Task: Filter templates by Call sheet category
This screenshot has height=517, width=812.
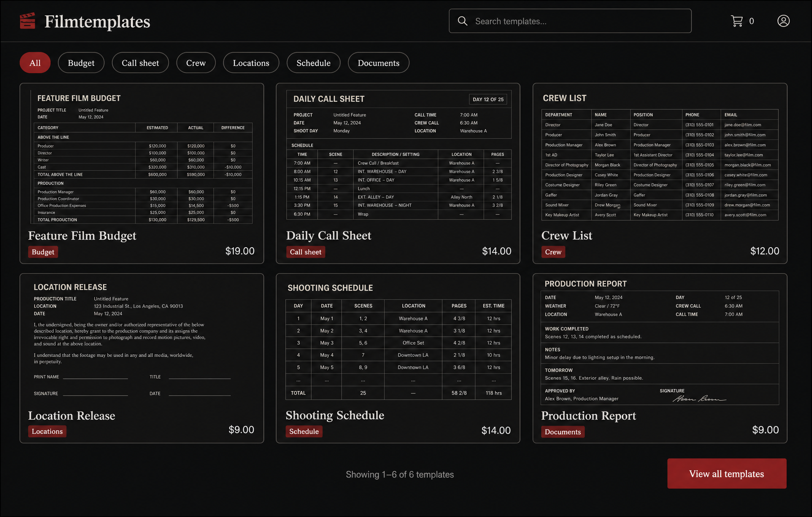Action: tap(140, 63)
